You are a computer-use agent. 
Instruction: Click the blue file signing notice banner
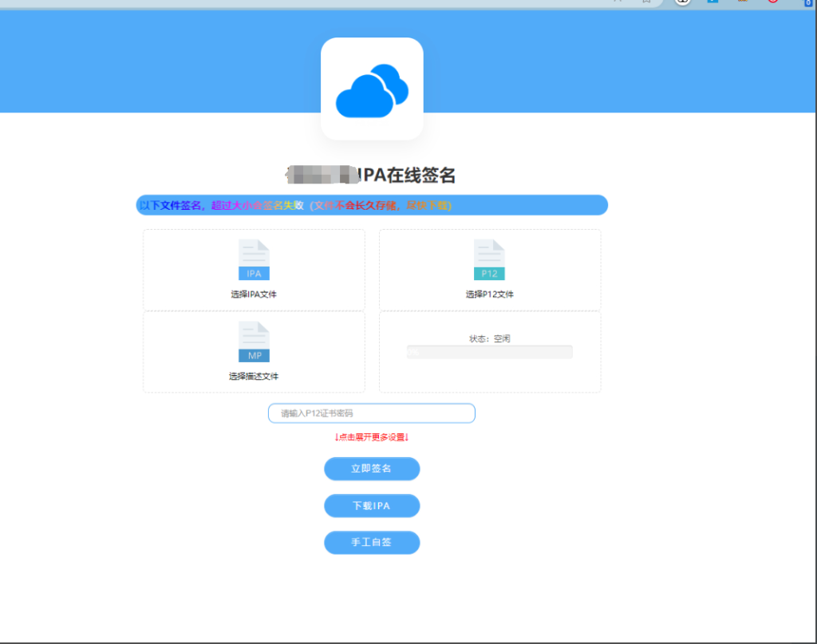click(x=371, y=205)
